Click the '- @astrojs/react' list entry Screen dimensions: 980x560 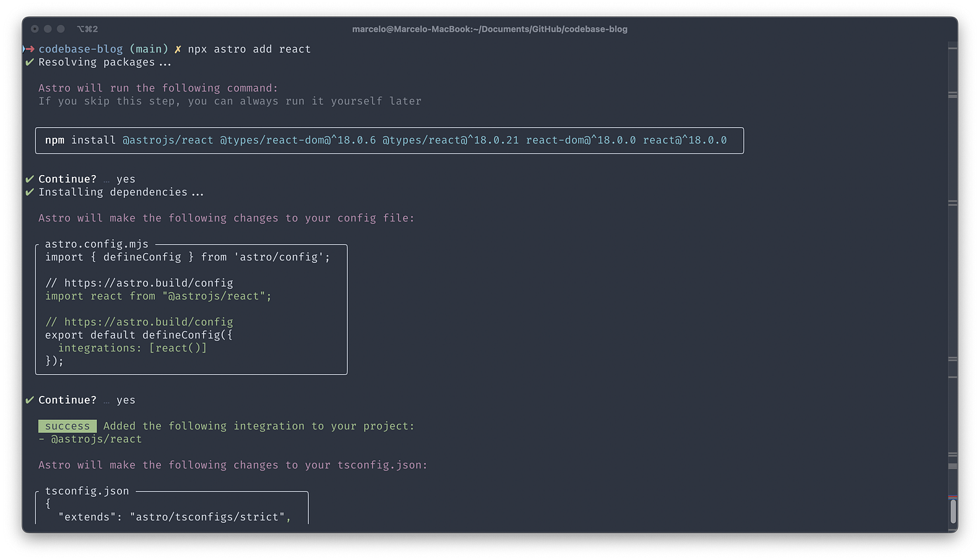(x=90, y=440)
